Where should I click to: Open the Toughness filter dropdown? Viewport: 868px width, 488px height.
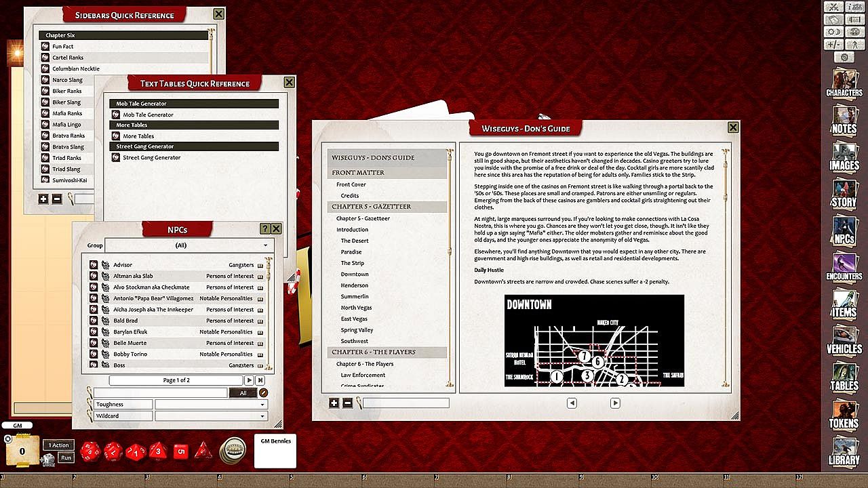tap(211, 405)
